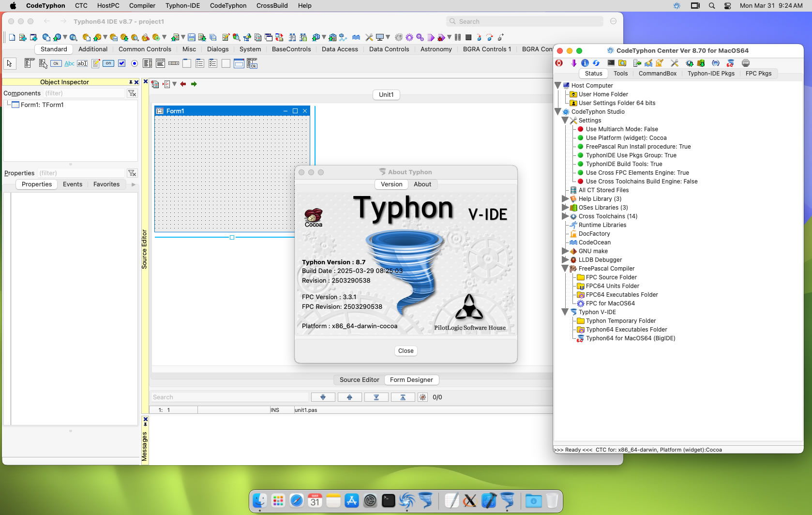Collapse the Settings tree node

tap(565, 121)
